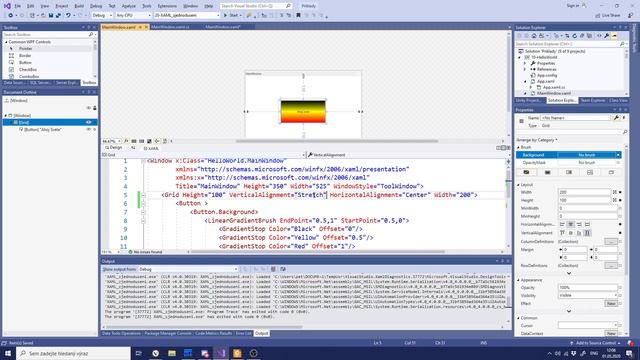Click Home icon in Solution Explorer toolbar
Image resolution: width=640 pixels, height=360 pixels.
533,36
